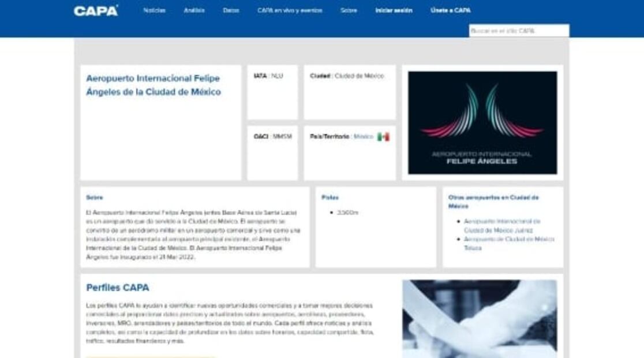
Task: Click the Ciudad de México city value
Action: pyautogui.click(x=359, y=76)
